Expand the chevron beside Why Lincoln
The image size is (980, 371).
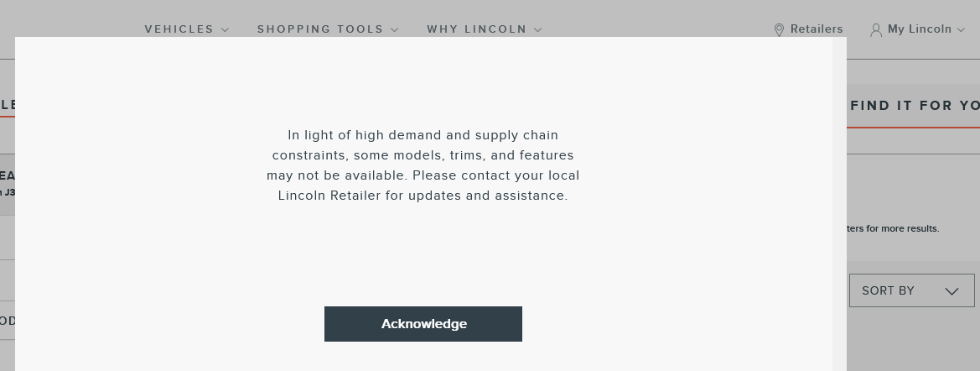pos(538,29)
